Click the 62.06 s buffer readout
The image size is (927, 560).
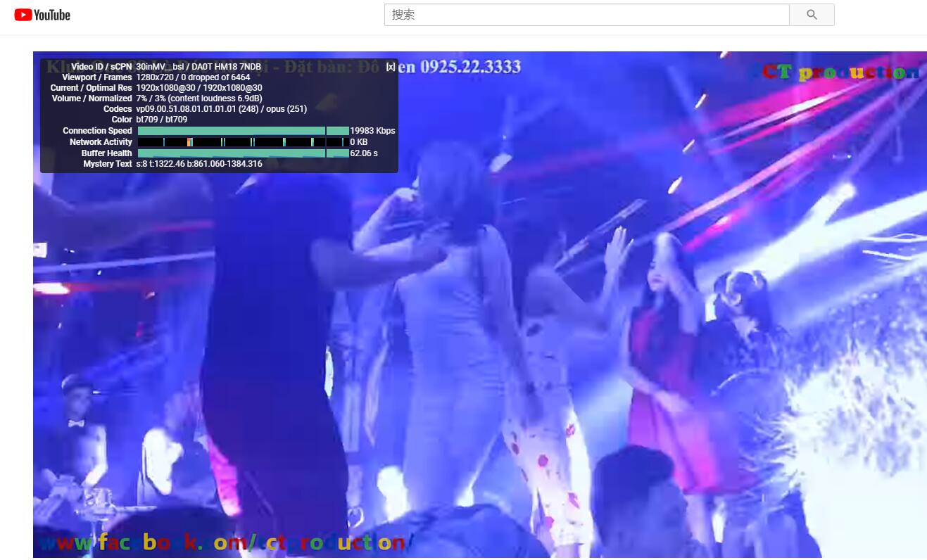pyautogui.click(x=364, y=153)
